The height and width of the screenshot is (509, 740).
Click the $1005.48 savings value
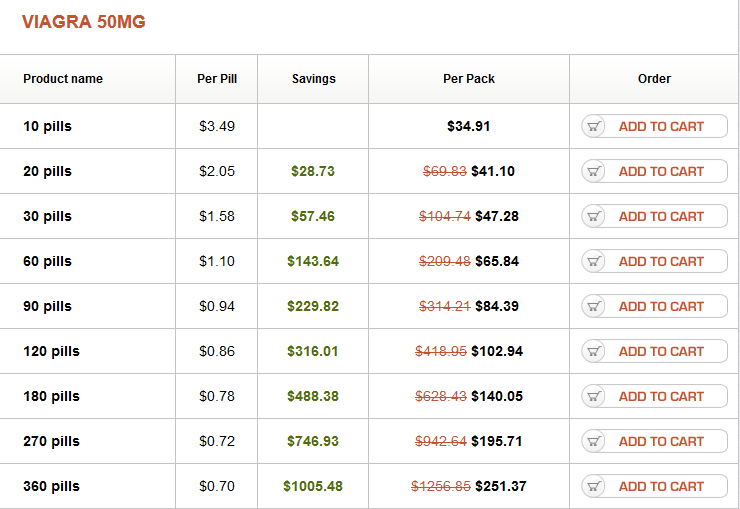click(x=313, y=486)
